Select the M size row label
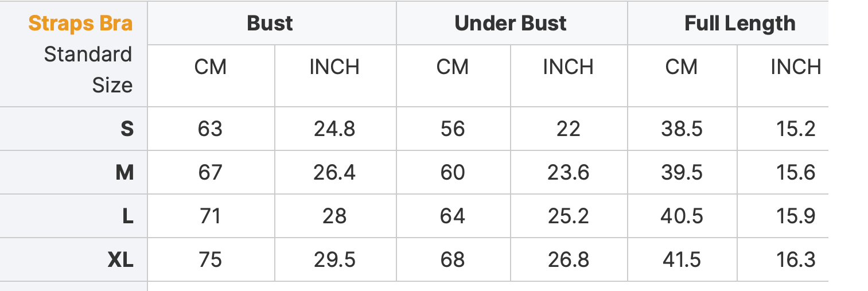 click(124, 172)
